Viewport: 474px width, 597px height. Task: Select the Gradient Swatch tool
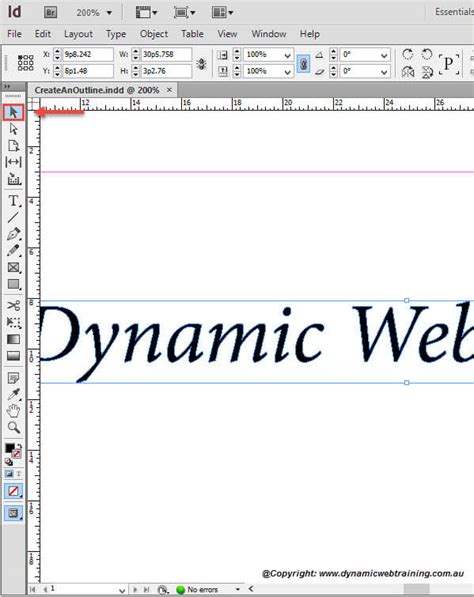pyautogui.click(x=13, y=339)
